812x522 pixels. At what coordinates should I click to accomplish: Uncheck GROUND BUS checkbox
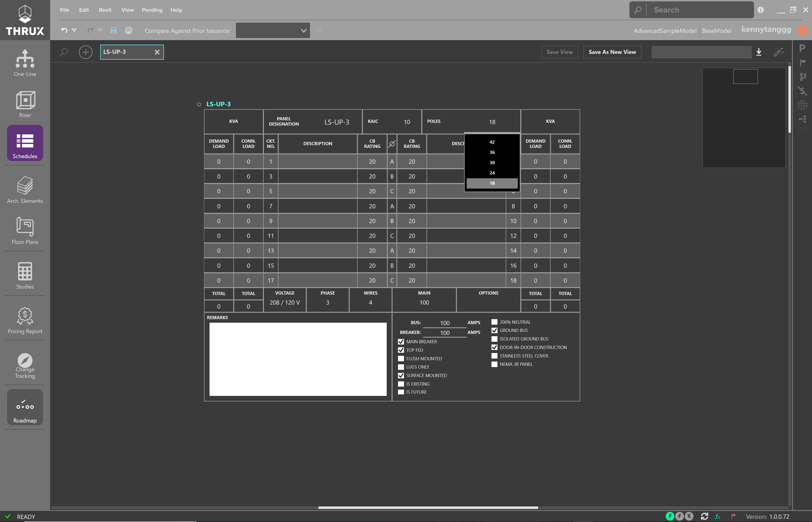click(x=494, y=330)
